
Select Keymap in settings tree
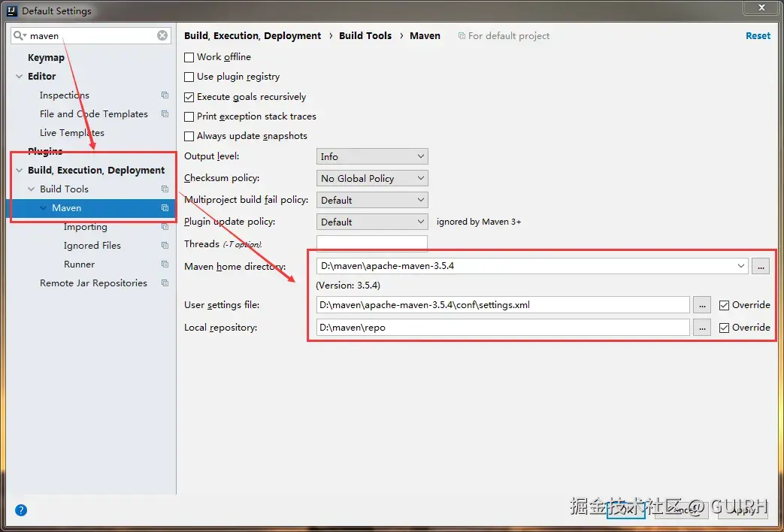click(46, 58)
